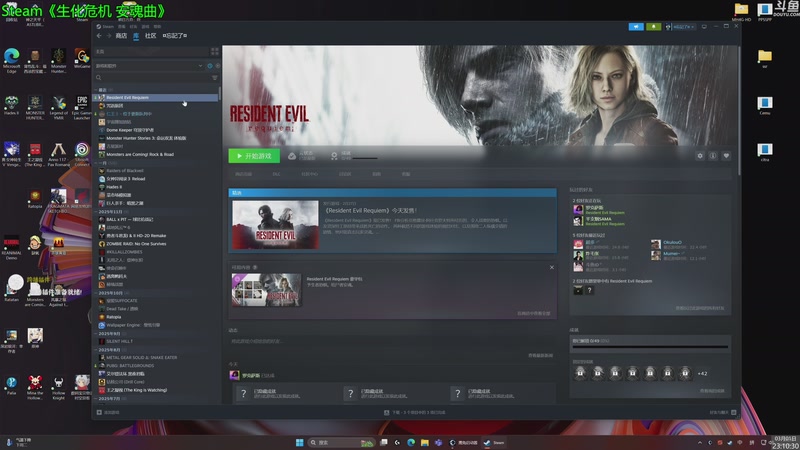Select Wallpaper Engine in the game list
Screen dimensions: 800x450
(157, 325)
